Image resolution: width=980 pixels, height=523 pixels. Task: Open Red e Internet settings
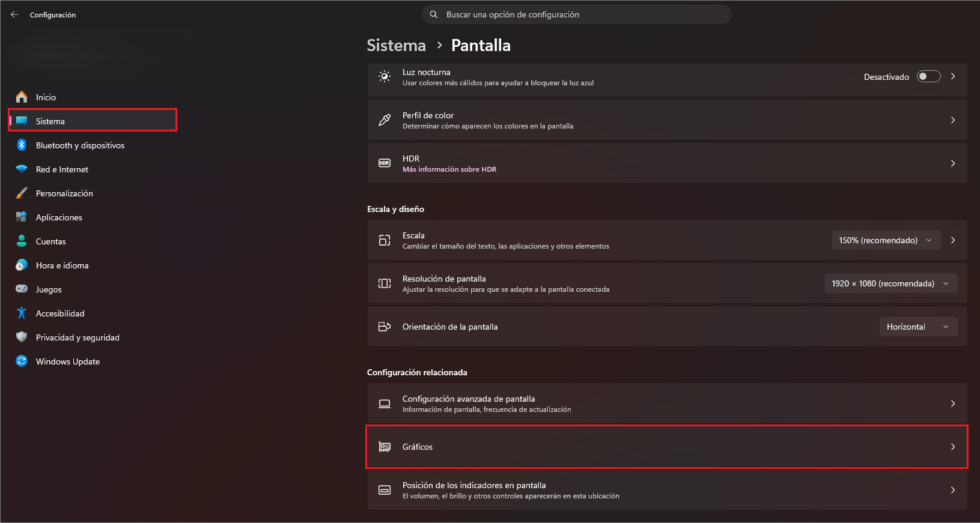tap(93, 169)
